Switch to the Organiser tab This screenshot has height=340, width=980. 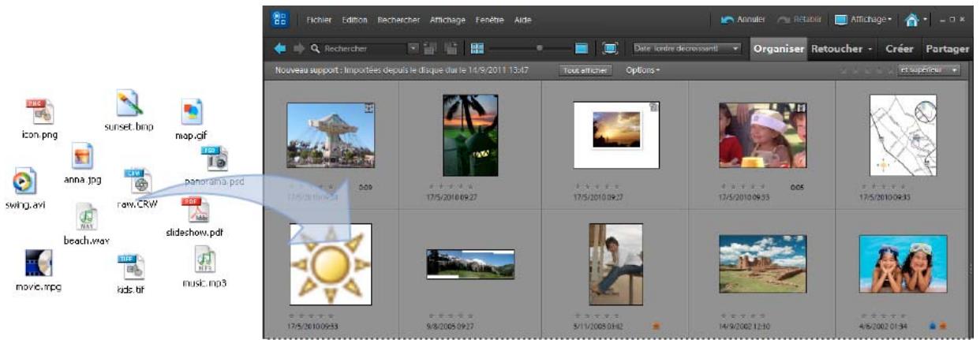click(x=778, y=49)
